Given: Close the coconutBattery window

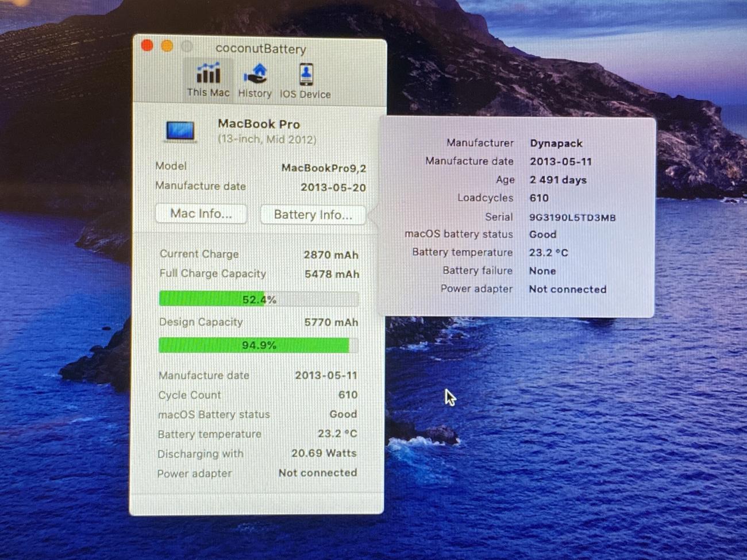Looking at the screenshot, I should (147, 46).
